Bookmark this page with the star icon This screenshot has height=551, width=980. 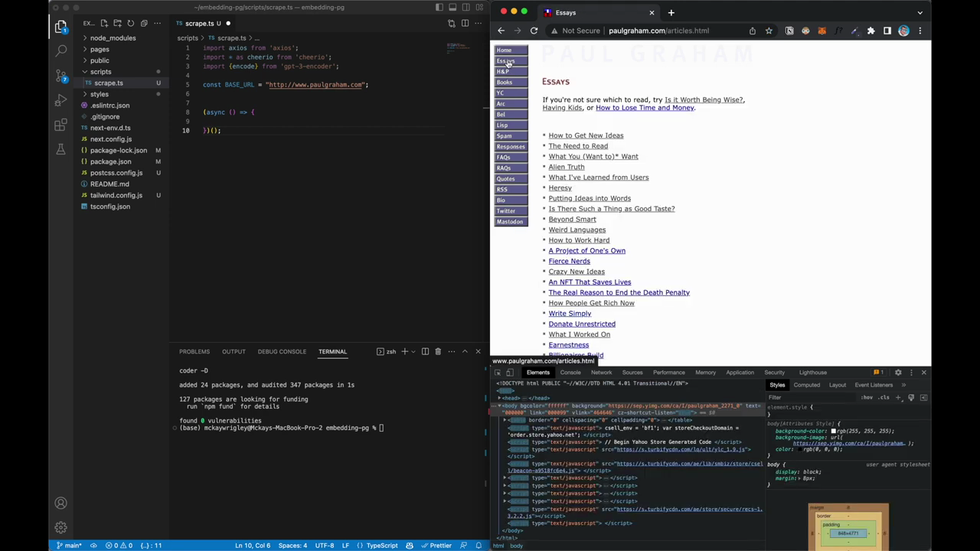pos(769,31)
